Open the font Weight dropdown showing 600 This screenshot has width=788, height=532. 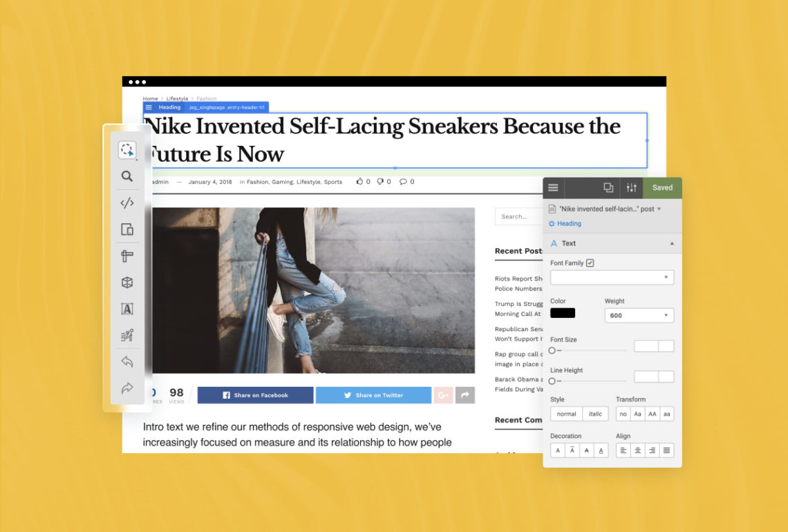pyautogui.click(x=639, y=315)
